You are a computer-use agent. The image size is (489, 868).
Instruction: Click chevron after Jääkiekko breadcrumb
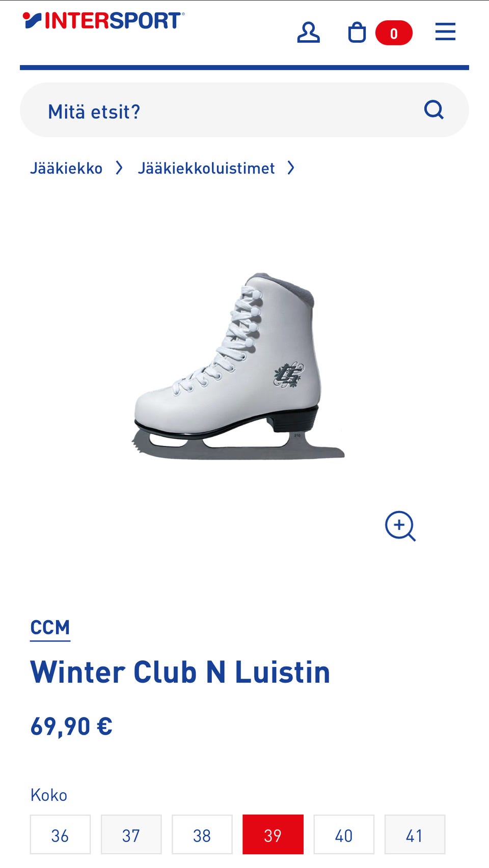(119, 167)
